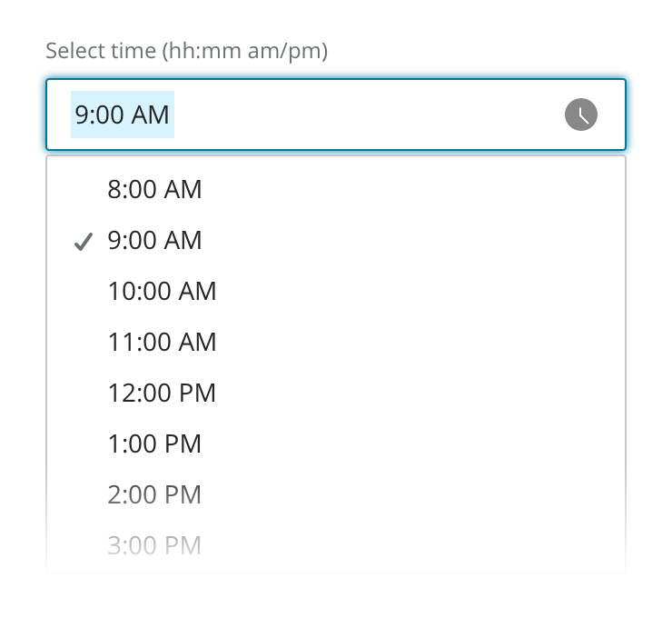Select the noon entry in the dropdown
This screenshot has width=672, height=618.
point(162,394)
